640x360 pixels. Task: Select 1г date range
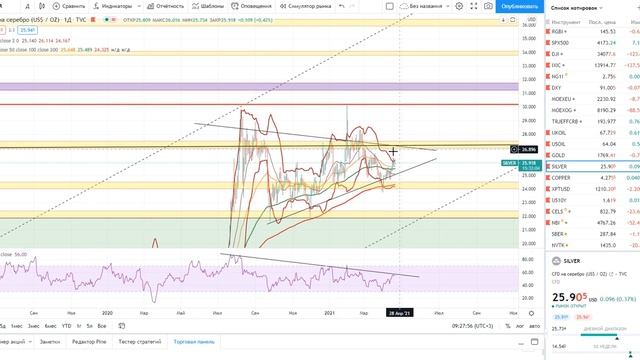[x=79, y=326]
